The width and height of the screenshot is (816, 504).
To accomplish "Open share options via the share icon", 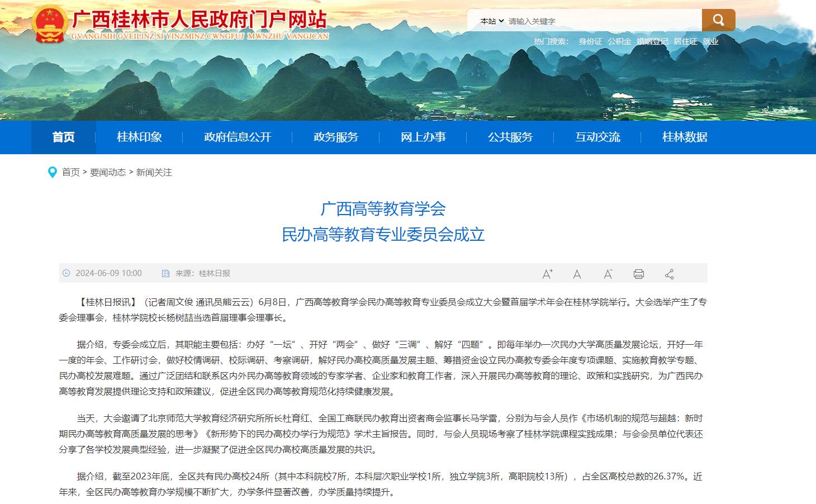I will point(669,274).
